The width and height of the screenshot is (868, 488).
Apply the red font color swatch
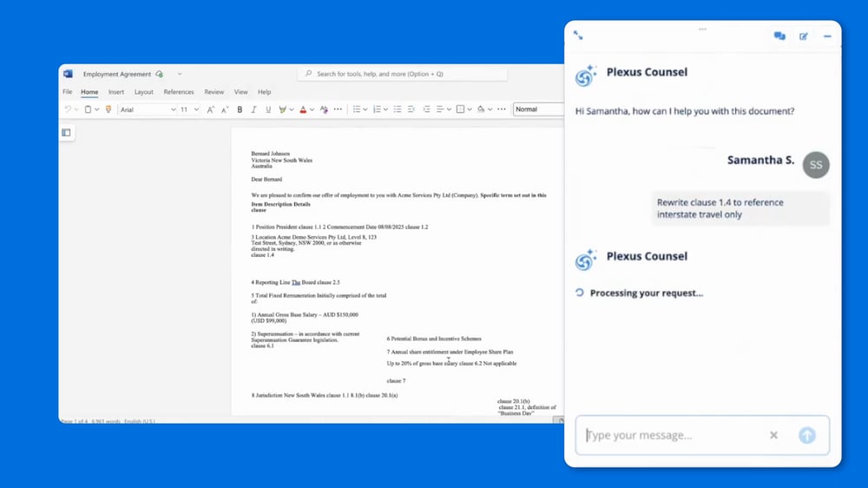303,109
